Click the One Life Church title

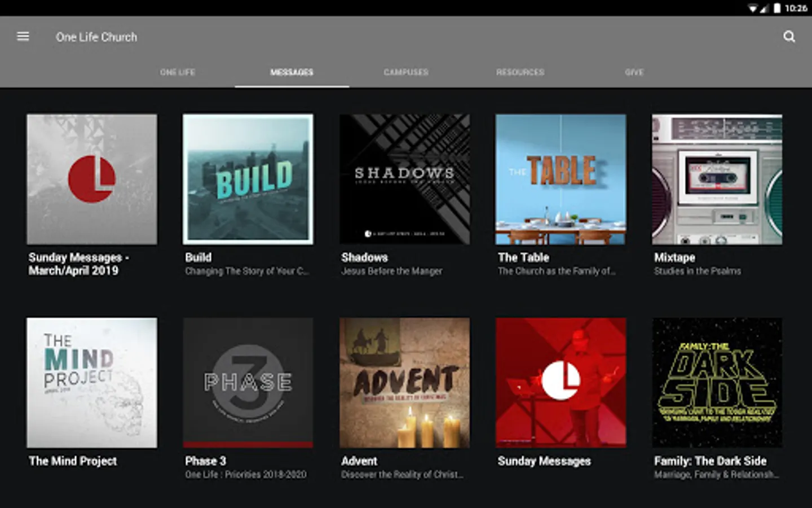(96, 37)
